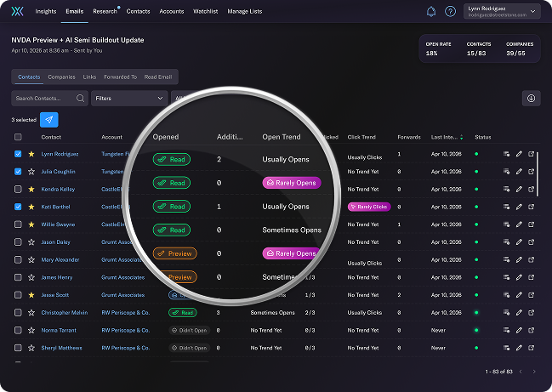
Task: Open contact Christopher Melvin
Action: pyautogui.click(x=65, y=312)
